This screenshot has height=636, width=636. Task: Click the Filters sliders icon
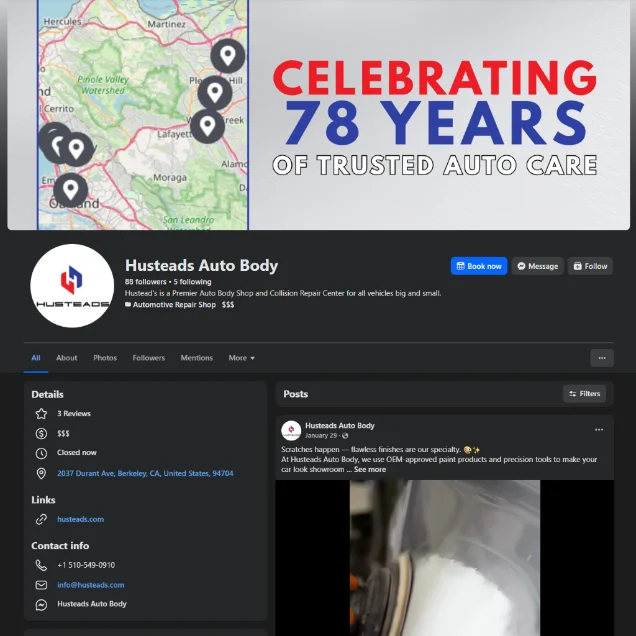tap(572, 393)
